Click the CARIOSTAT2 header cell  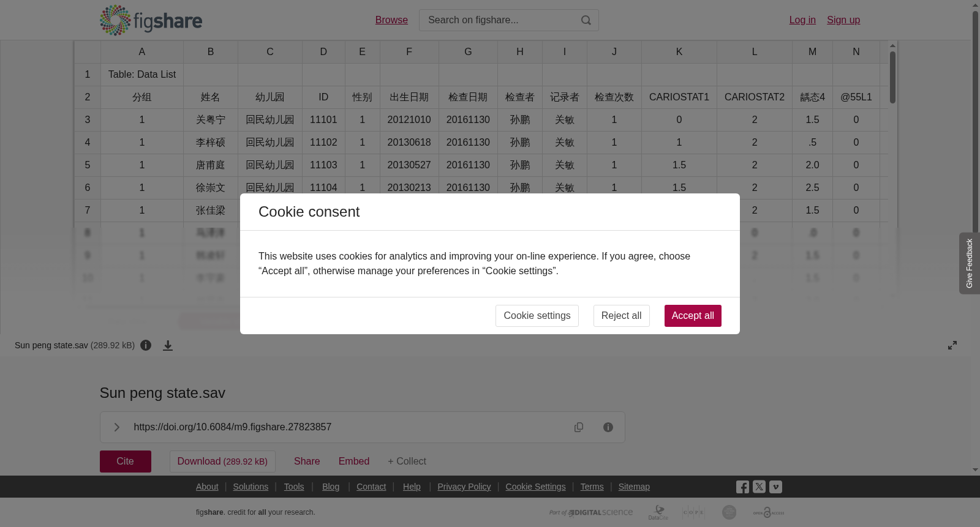point(755,97)
